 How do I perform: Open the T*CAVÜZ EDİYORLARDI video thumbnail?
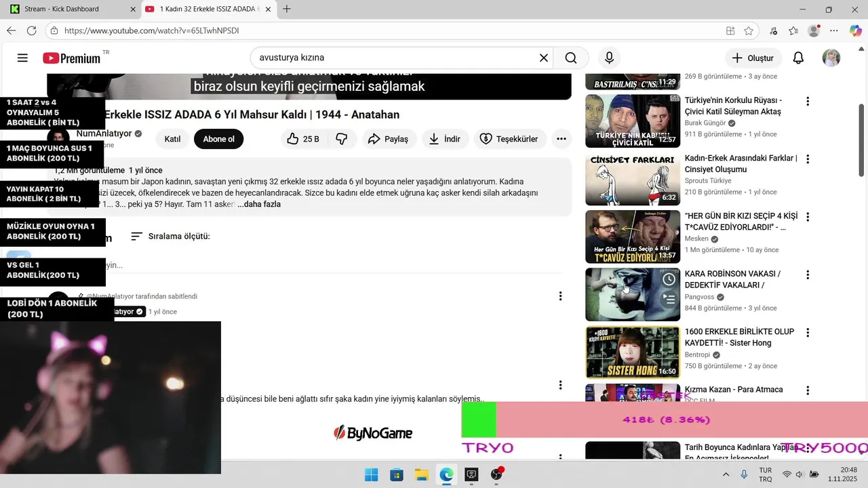[x=633, y=236]
